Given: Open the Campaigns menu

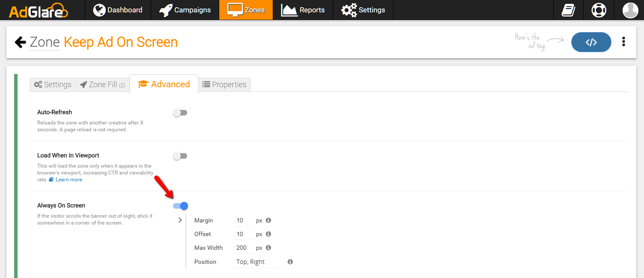Looking at the screenshot, I should tap(185, 10).
